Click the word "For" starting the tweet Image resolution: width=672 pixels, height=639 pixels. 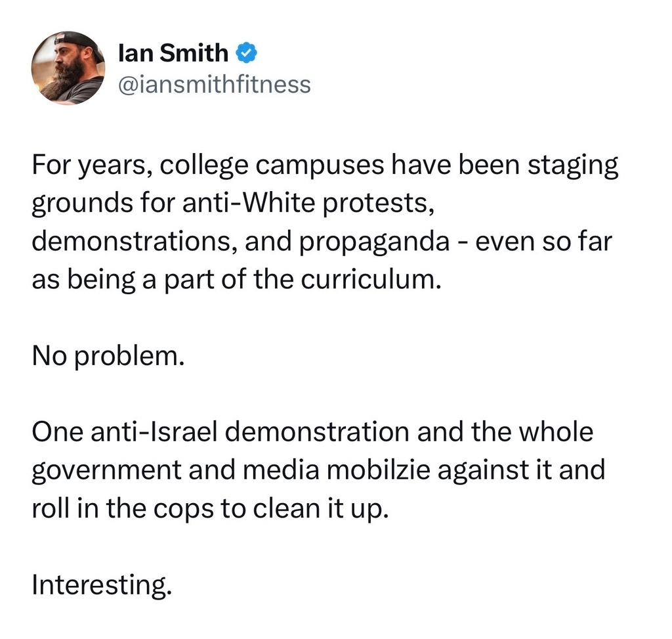(50, 165)
